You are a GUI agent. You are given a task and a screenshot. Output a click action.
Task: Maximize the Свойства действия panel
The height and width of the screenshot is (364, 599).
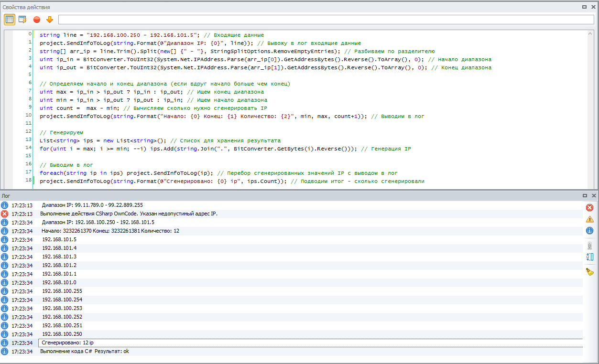point(584,7)
